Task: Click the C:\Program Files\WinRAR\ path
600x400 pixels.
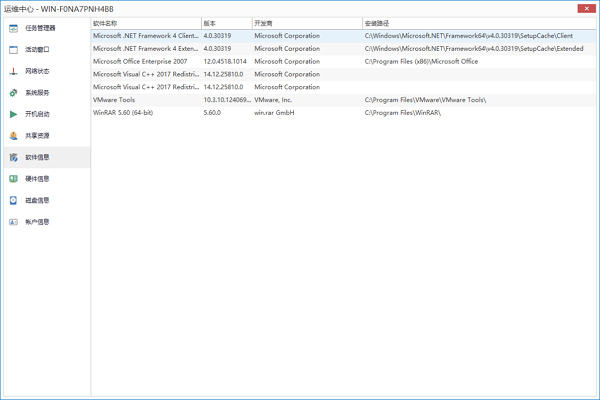Action: coord(403,113)
